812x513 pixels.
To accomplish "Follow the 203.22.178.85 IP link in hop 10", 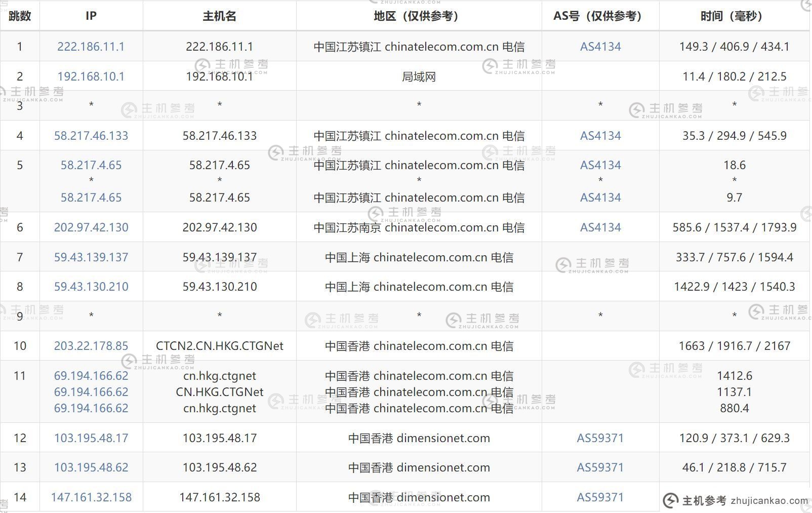I will 91,346.
